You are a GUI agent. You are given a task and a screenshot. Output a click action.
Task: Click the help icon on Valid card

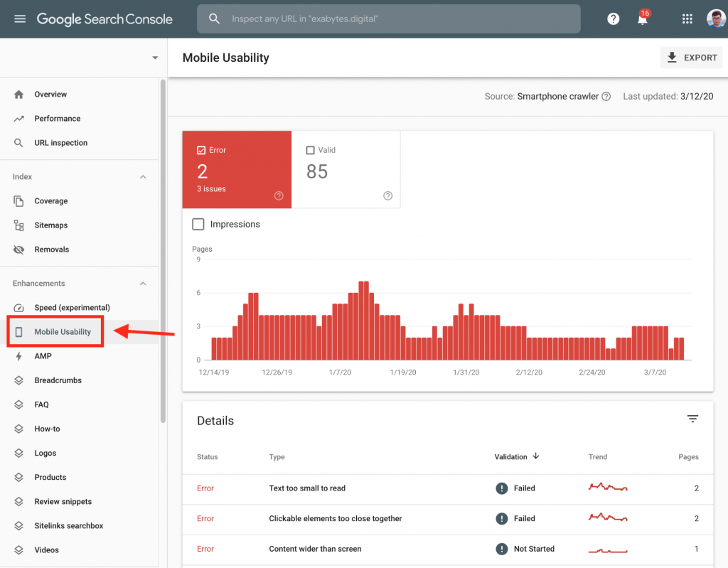point(387,196)
